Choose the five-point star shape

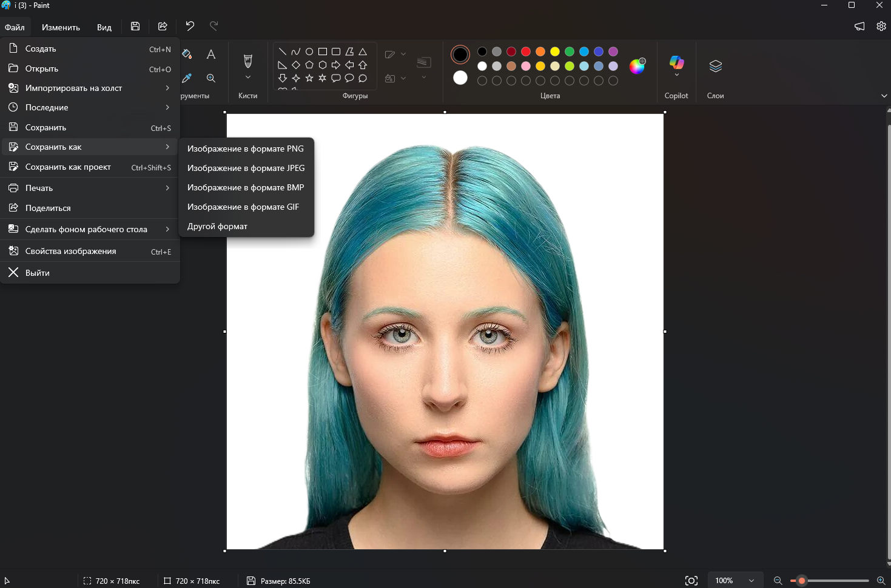coord(309,78)
